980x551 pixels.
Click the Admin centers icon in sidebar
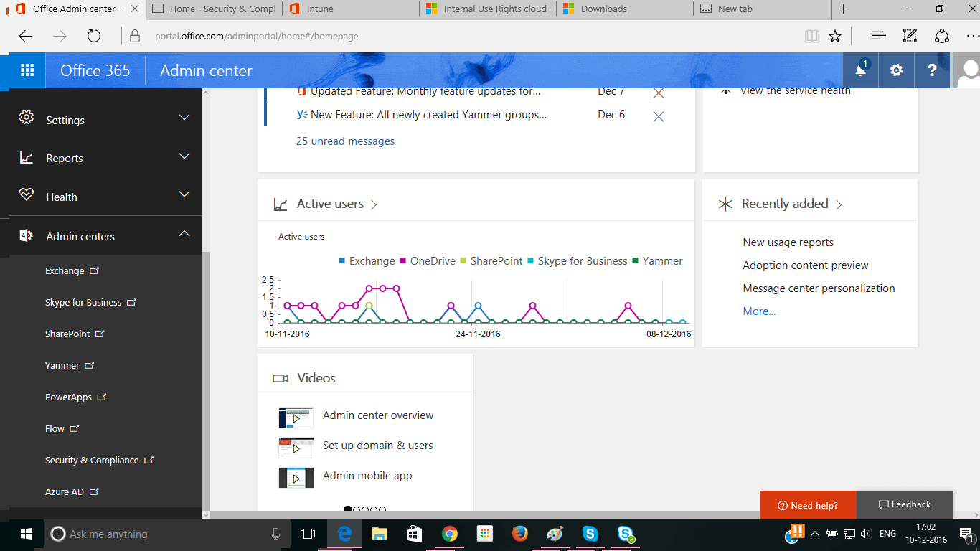(x=27, y=235)
